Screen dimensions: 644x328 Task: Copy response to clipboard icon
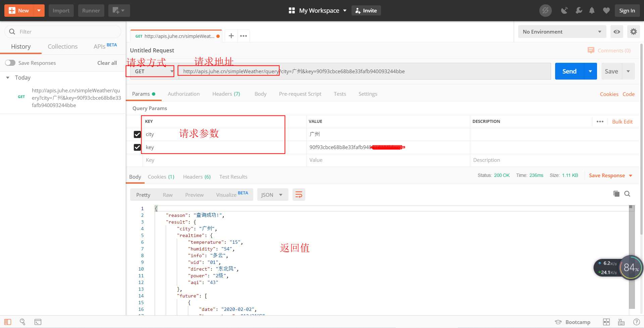[x=616, y=194]
